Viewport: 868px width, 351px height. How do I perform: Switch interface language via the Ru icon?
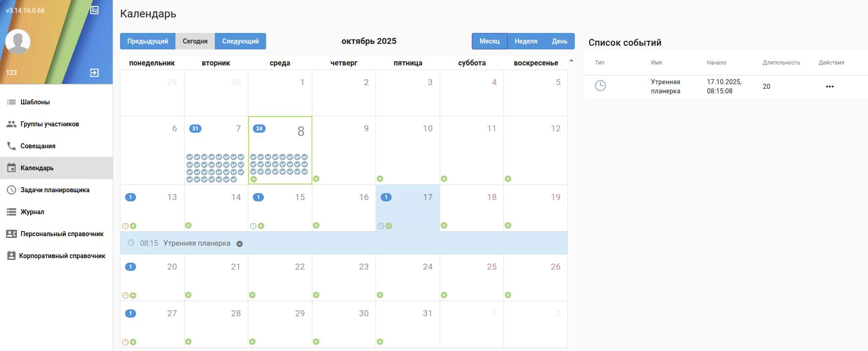tap(94, 10)
